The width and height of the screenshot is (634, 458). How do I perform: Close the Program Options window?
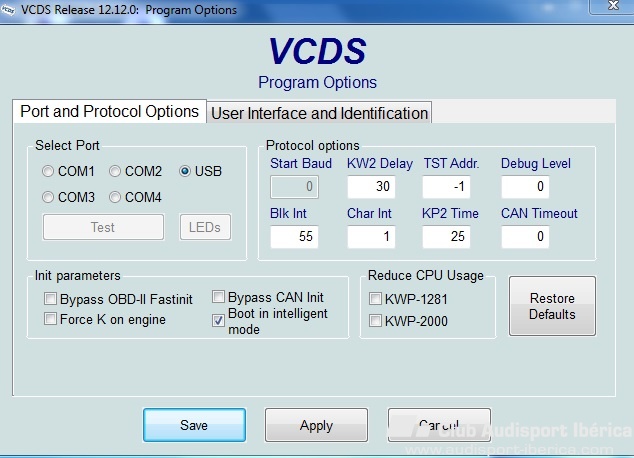point(612,6)
